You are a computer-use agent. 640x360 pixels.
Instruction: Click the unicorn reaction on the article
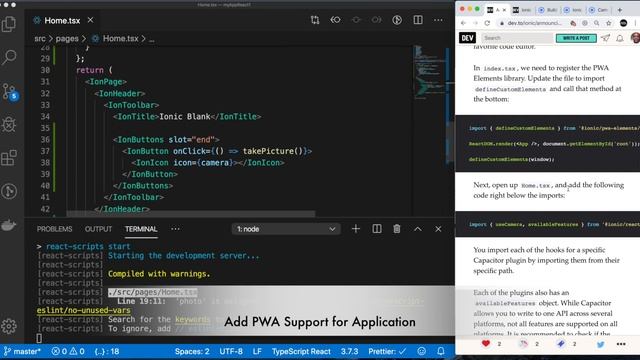(523, 344)
